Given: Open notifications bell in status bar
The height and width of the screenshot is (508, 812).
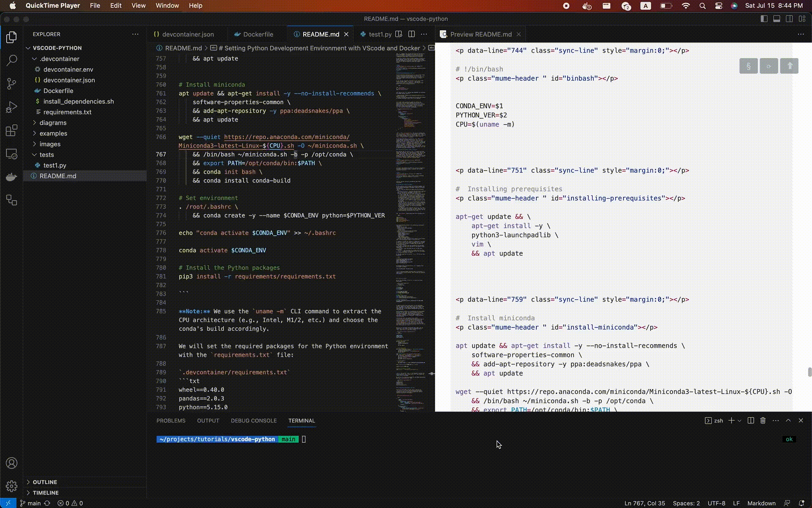Looking at the screenshot, I should (x=801, y=503).
